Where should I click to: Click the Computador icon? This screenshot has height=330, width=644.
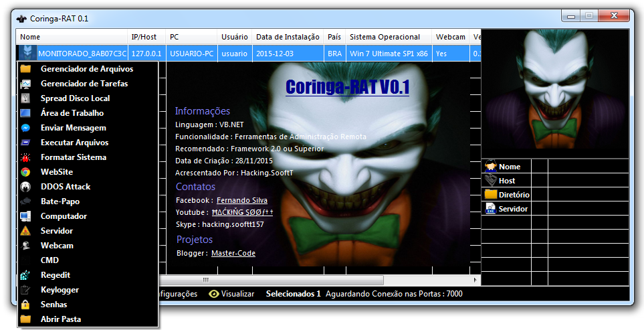[x=25, y=216]
